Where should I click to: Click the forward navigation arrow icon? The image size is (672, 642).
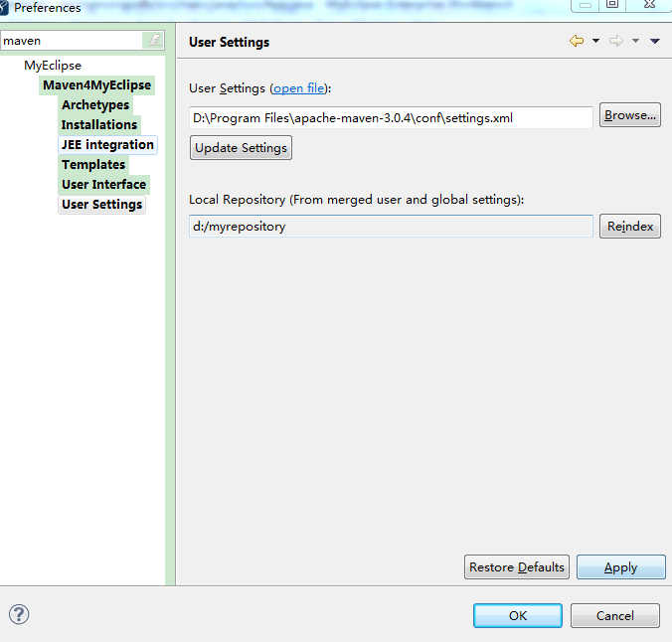point(616,41)
